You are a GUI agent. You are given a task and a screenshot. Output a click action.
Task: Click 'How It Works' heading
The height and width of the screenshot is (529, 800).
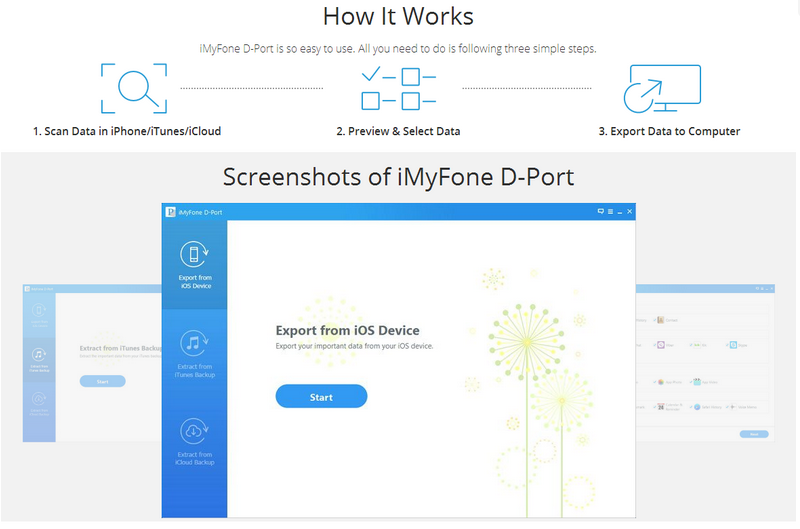(x=398, y=16)
